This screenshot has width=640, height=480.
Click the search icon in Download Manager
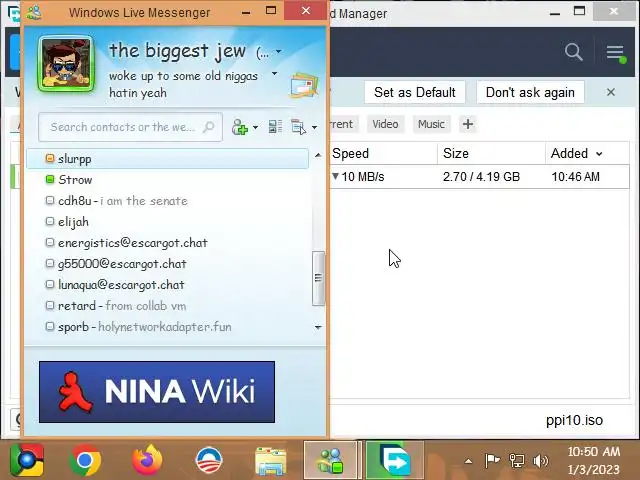573,52
